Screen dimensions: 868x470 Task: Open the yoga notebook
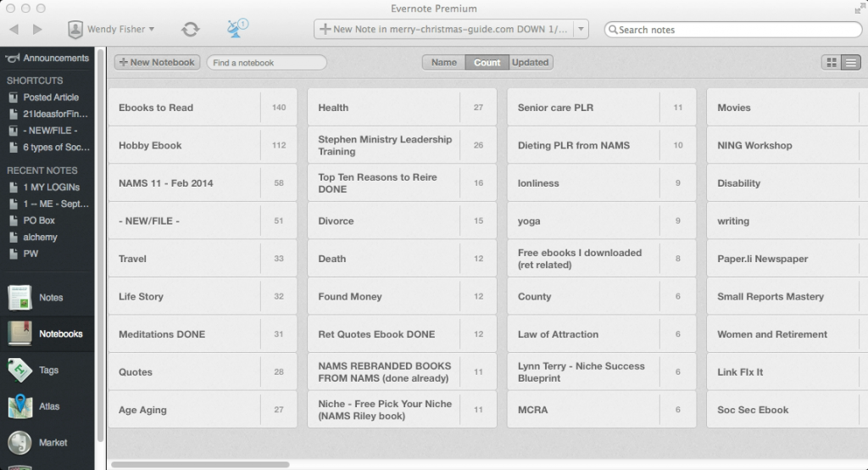(602, 221)
